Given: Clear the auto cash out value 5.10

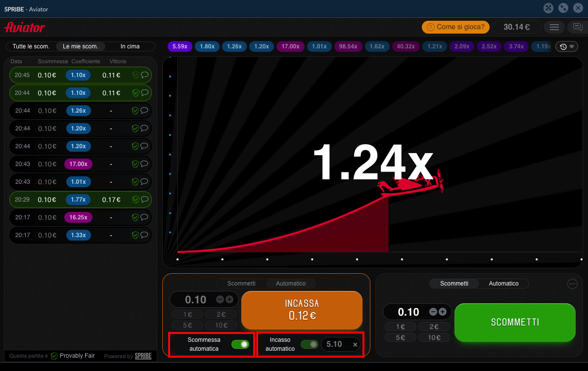Looking at the screenshot, I should (x=355, y=345).
